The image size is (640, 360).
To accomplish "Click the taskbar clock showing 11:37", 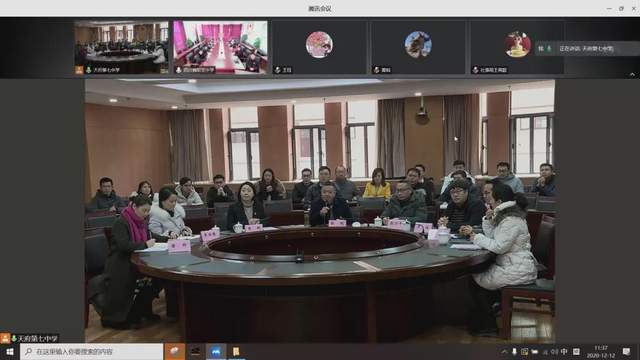I will (x=600, y=351).
